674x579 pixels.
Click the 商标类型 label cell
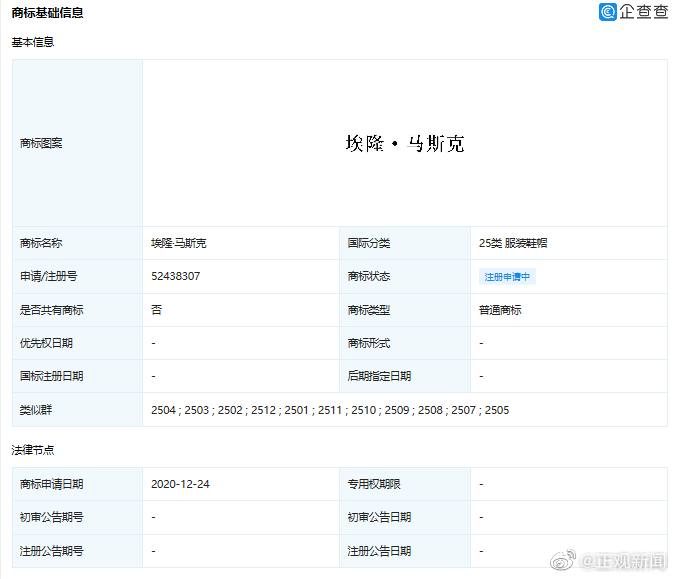[405, 310]
